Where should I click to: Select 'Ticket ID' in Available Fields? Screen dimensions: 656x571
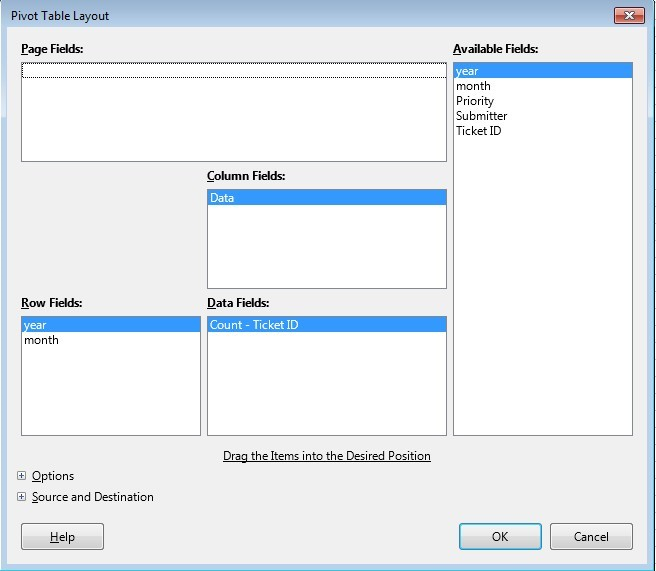point(543,131)
